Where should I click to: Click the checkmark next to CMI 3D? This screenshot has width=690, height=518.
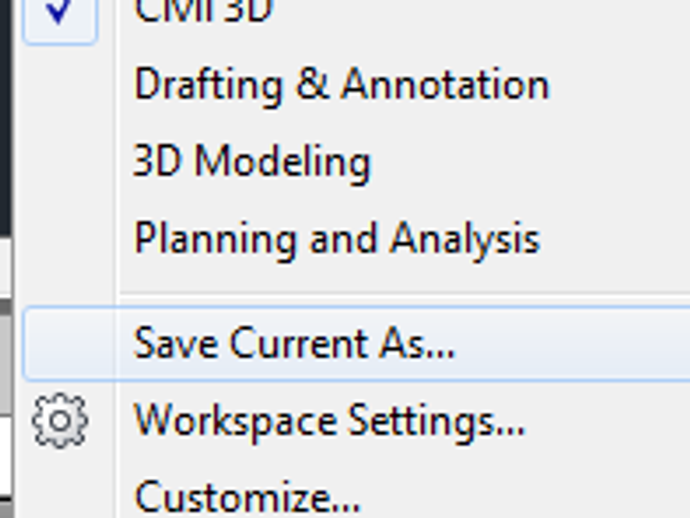59,14
